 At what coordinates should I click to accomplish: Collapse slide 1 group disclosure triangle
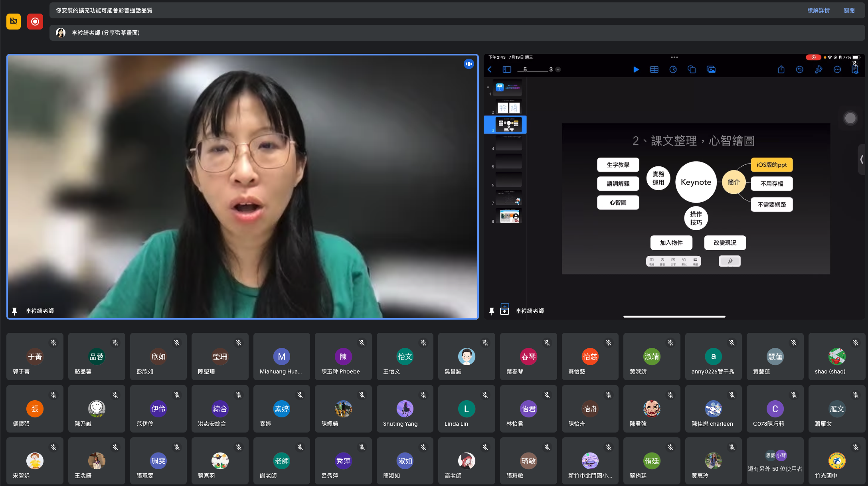tap(488, 87)
